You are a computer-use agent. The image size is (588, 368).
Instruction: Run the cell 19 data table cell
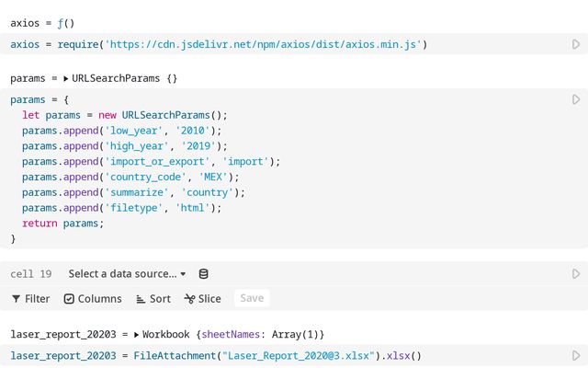tap(576, 273)
